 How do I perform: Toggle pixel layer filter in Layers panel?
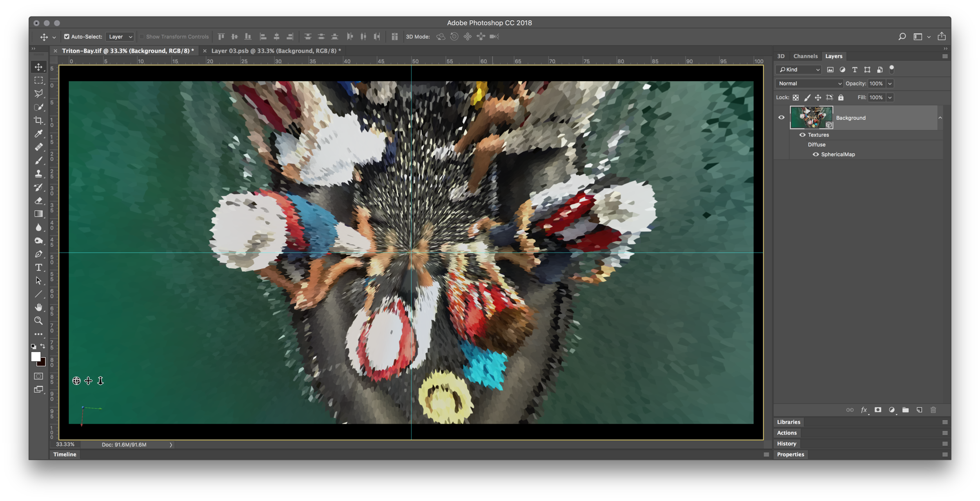[830, 69]
